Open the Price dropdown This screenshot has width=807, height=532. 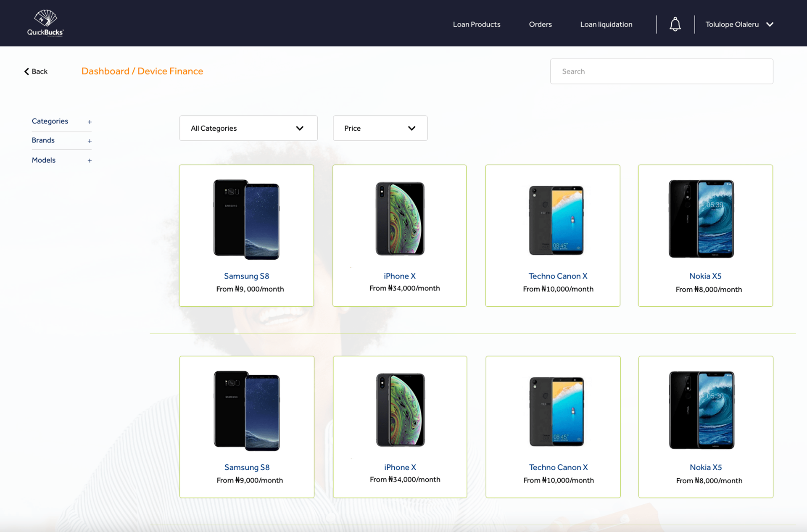pyautogui.click(x=380, y=128)
